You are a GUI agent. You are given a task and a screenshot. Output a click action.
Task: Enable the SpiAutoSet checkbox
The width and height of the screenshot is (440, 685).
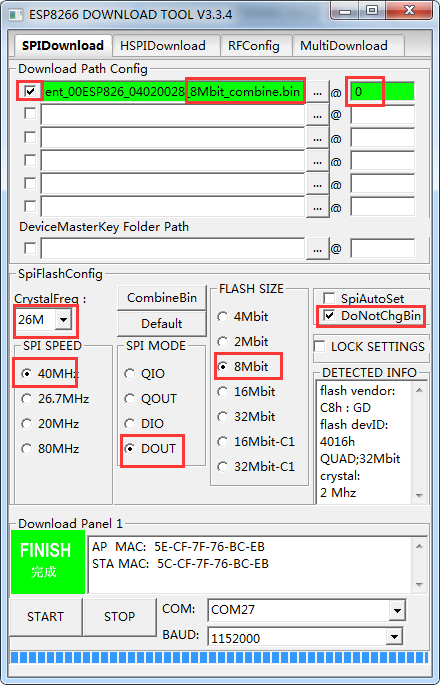coord(329,298)
